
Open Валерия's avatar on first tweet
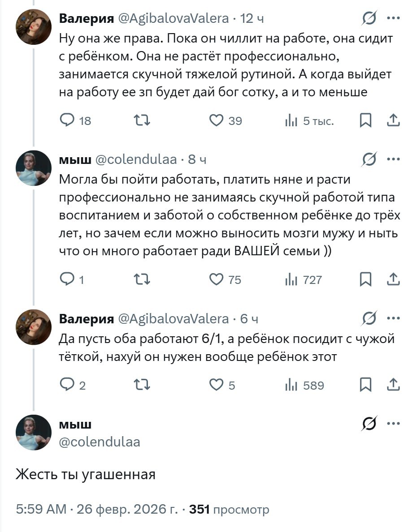(34, 27)
